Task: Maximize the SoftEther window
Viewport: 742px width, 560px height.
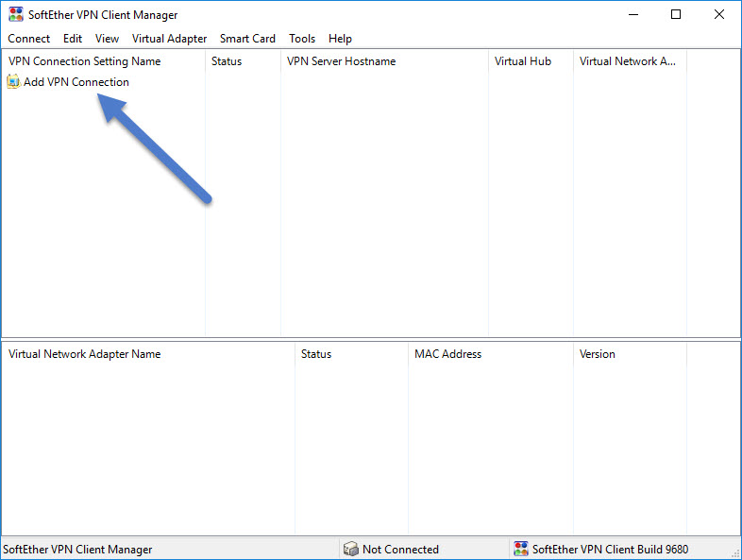Action: 676,15
